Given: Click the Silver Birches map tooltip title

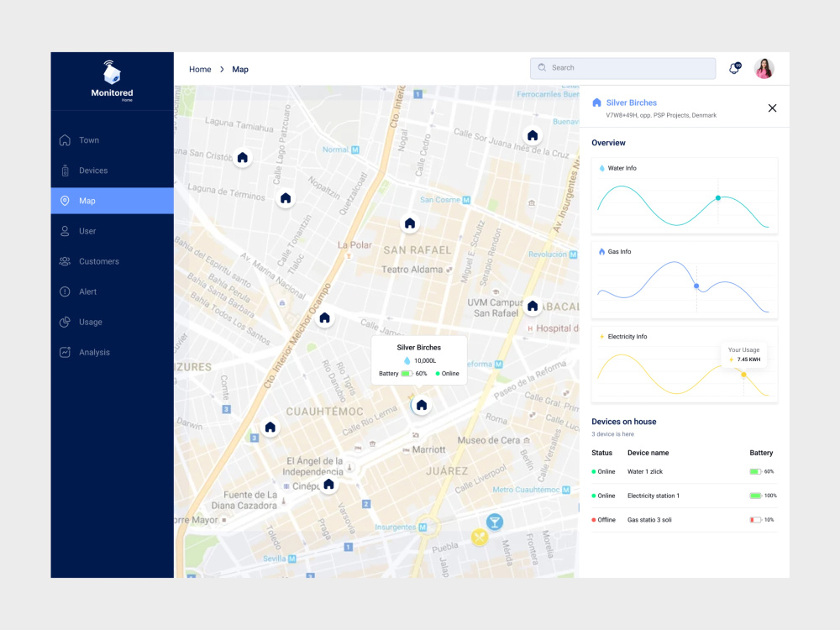Looking at the screenshot, I should point(419,347).
